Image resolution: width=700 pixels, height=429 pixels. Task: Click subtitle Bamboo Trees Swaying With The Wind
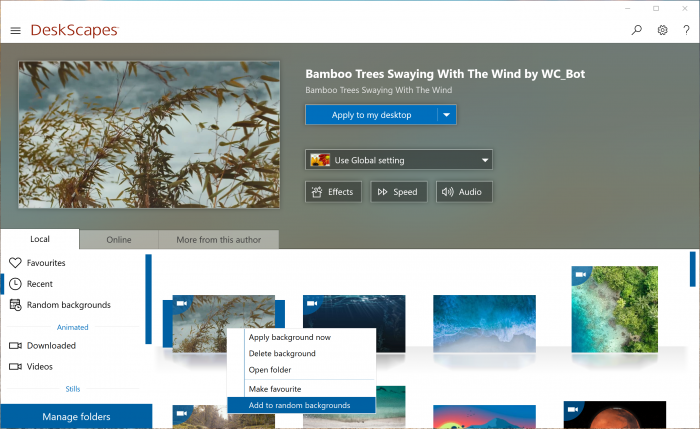point(379,90)
